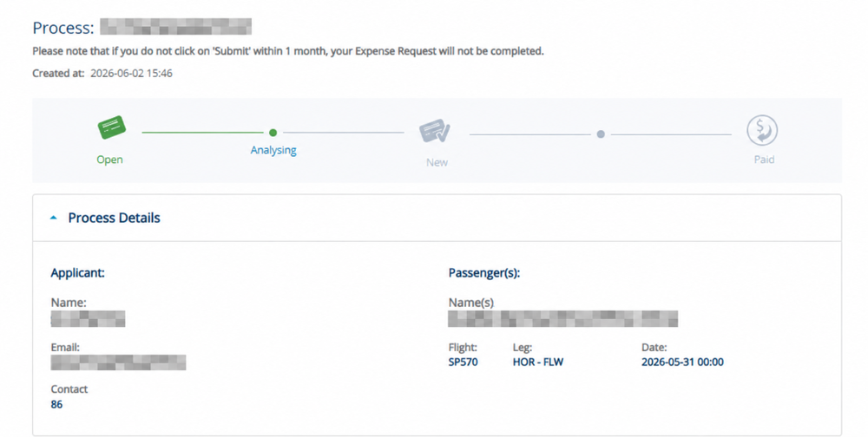Click the blurred applicant email value
Viewport: 868px width, 437px height.
tap(118, 362)
